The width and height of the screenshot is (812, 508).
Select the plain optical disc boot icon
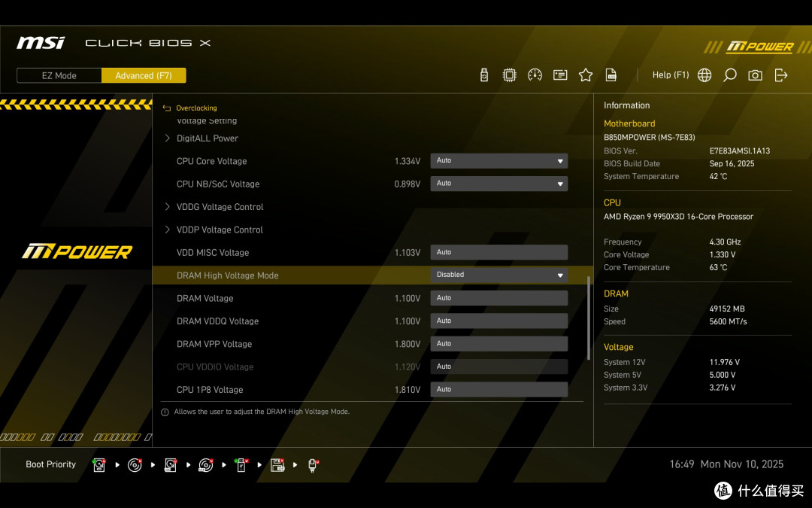coord(135,465)
